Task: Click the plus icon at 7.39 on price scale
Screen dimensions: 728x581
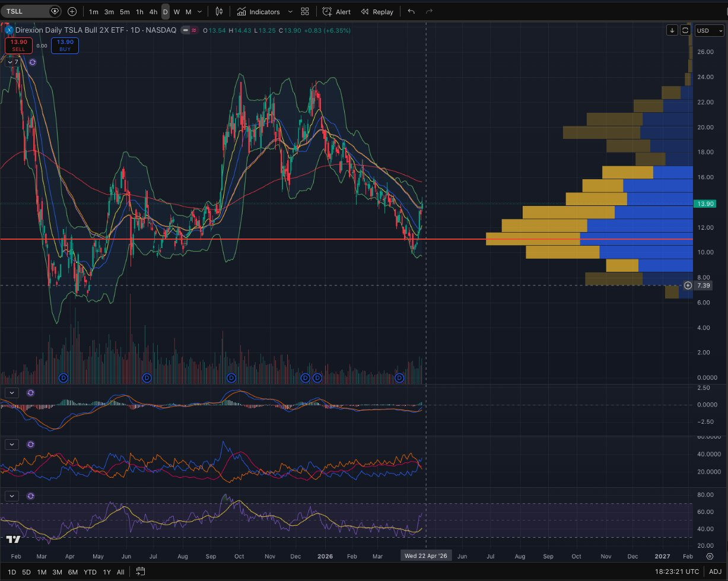Action: [x=688, y=285]
